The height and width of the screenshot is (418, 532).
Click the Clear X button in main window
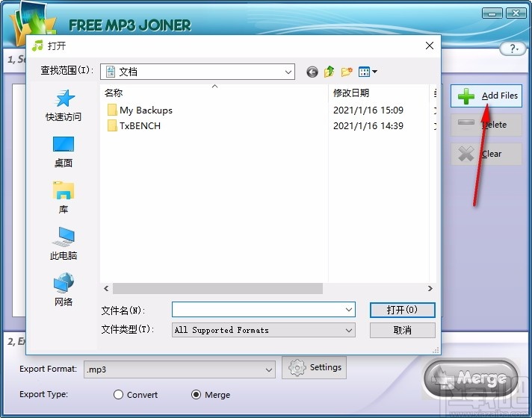coord(486,154)
